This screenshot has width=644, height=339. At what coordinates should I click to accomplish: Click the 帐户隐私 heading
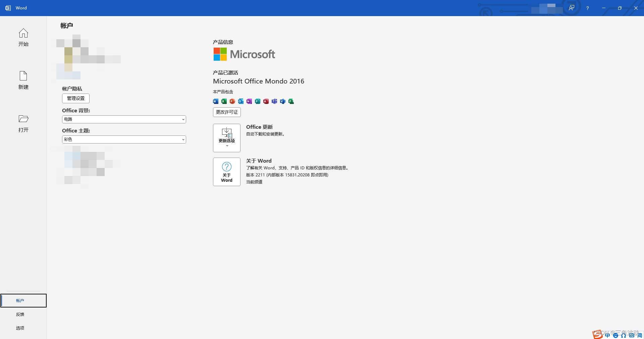72,89
